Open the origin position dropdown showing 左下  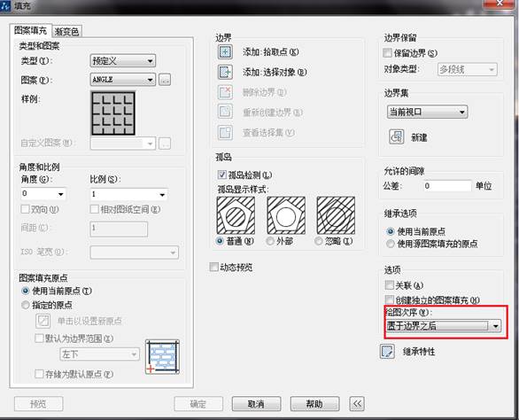[99, 354]
